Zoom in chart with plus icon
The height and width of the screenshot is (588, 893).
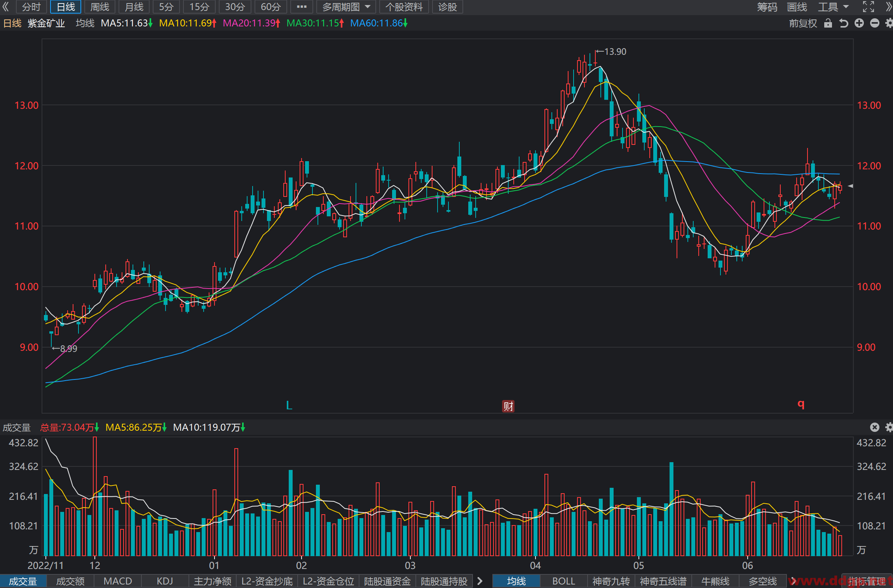pos(859,23)
